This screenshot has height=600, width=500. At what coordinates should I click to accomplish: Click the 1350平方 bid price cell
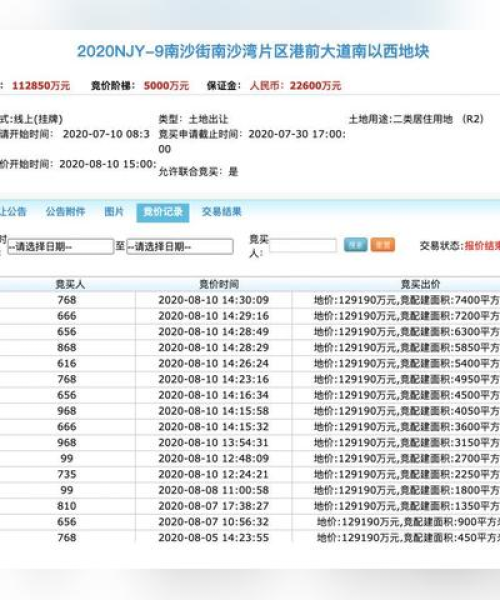[x=407, y=506]
